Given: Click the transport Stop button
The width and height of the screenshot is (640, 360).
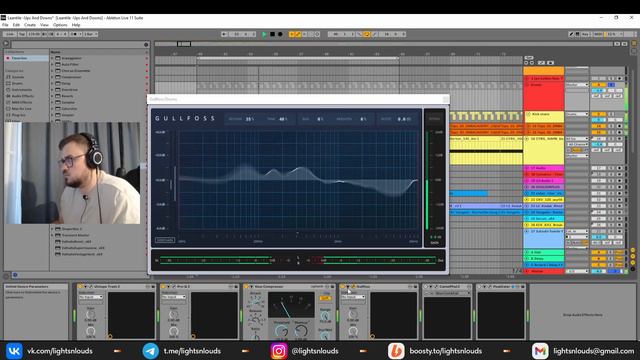Looking at the screenshot, I should pyautogui.click(x=272, y=34).
